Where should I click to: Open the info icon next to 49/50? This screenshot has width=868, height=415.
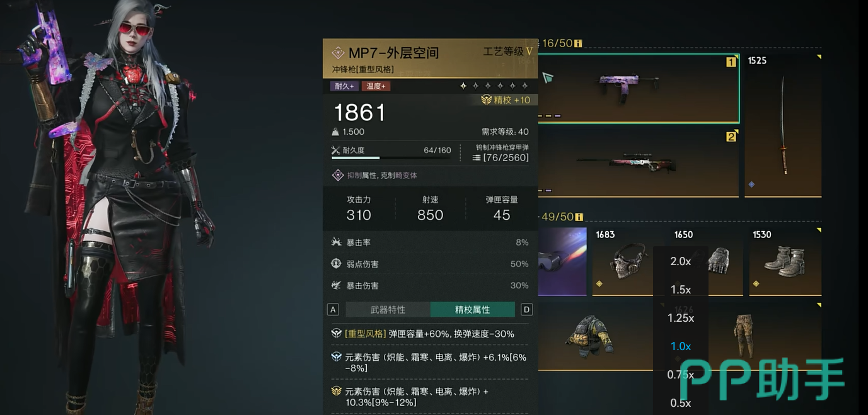[578, 217]
